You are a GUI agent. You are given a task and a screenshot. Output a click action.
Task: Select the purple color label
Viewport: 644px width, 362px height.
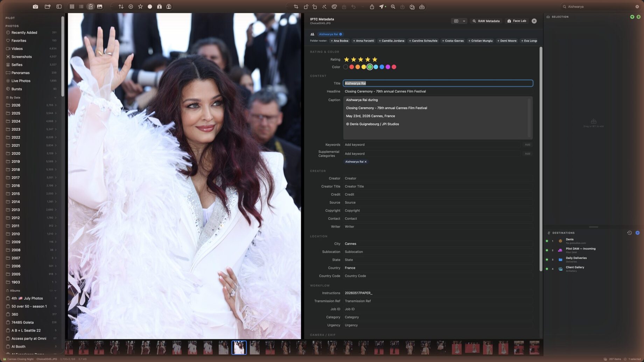click(388, 67)
